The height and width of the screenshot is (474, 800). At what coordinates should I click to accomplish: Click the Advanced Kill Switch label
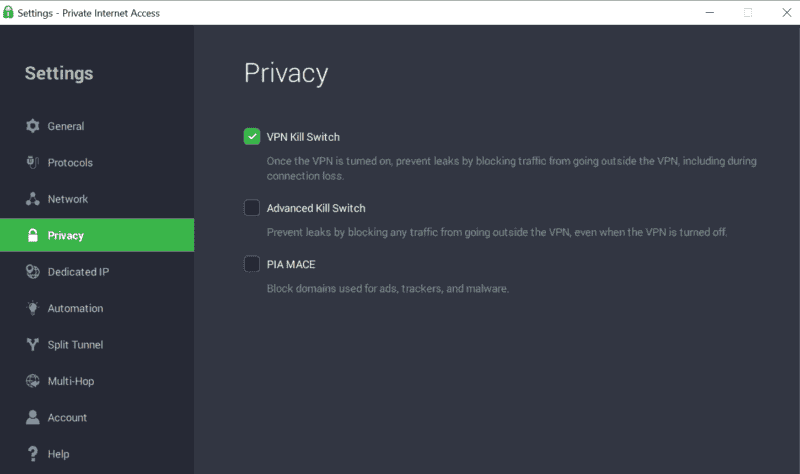[x=316, y=208]
